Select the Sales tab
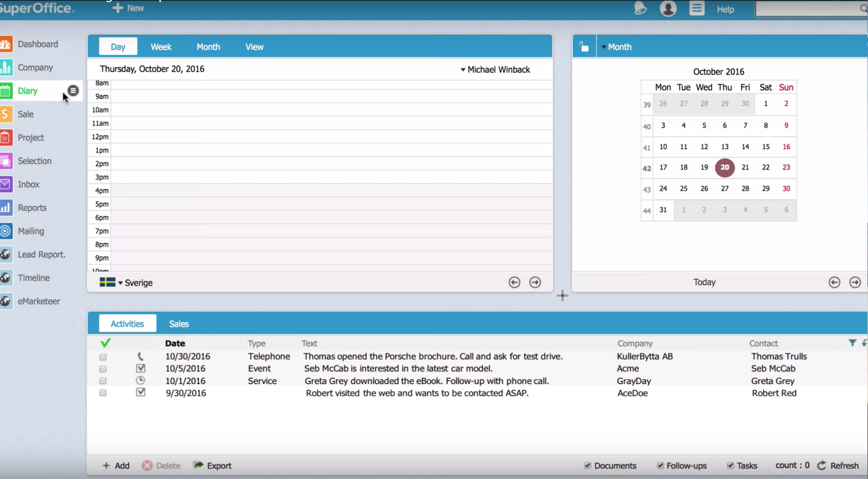The height and width of the screenshot is (479, 868). click(179, 324)
